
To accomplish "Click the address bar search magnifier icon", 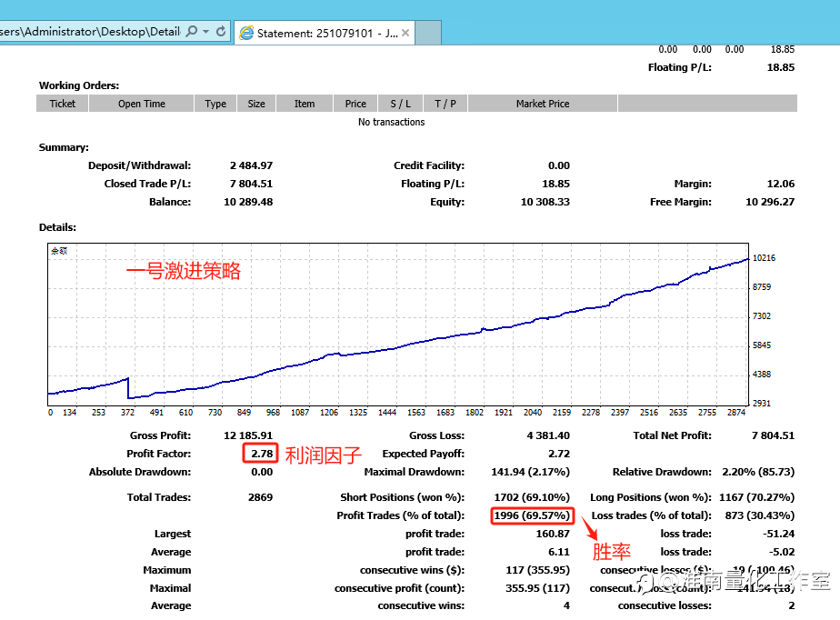I will point(191,32).
